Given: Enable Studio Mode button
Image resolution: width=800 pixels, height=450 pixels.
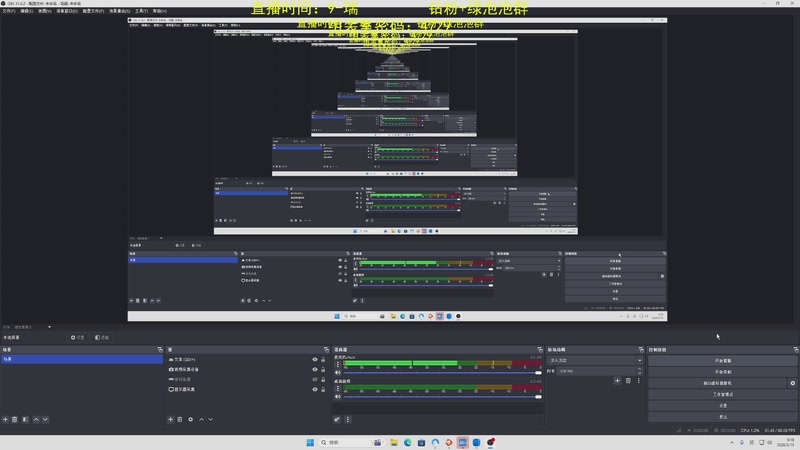Looking at the screenshot, I should (x=722, y=394).
